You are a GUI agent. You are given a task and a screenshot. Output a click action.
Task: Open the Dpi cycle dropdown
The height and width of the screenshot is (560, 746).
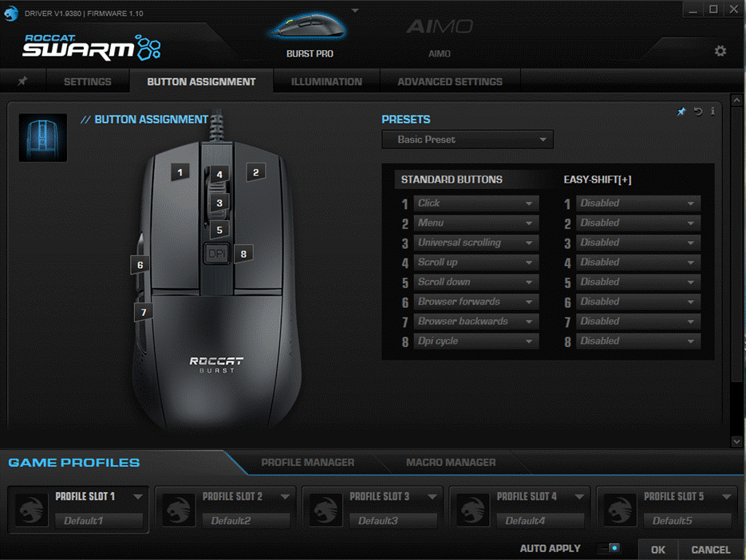coord(476,341)
